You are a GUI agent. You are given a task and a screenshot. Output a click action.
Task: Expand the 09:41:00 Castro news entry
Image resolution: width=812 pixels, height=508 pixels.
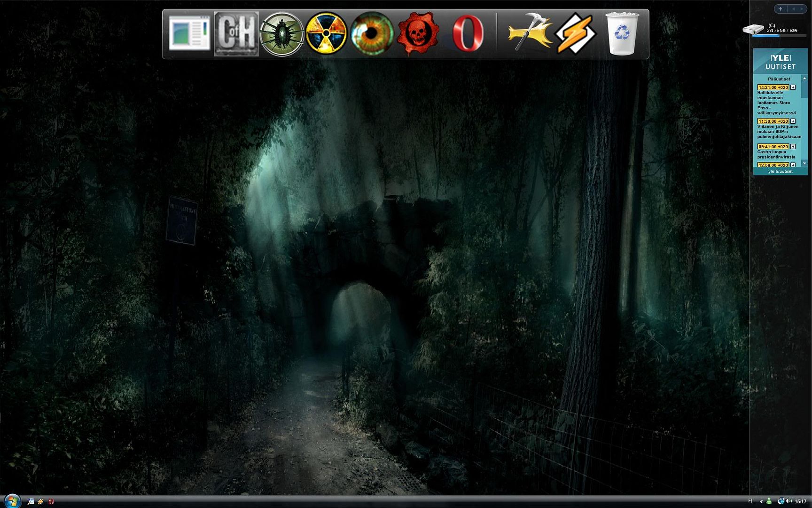click(x=793, y=147)
